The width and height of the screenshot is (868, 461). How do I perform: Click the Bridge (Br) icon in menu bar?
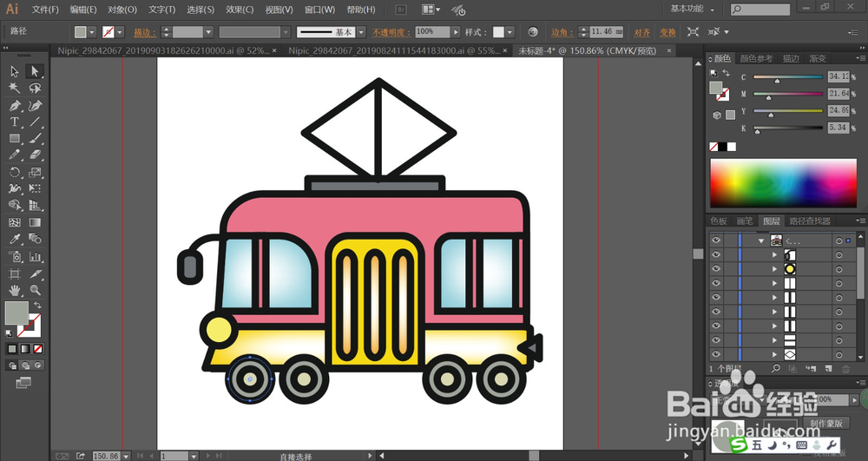point(402,10)
